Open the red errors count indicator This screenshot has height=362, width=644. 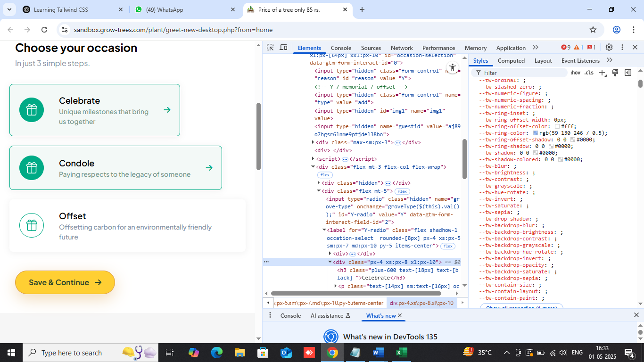coord(566,48)
